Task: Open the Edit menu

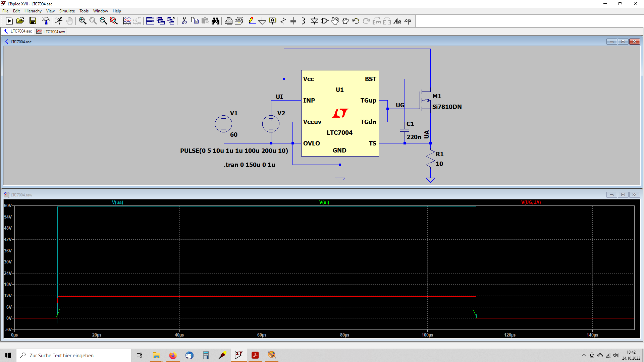Action: tap(16, 11)
